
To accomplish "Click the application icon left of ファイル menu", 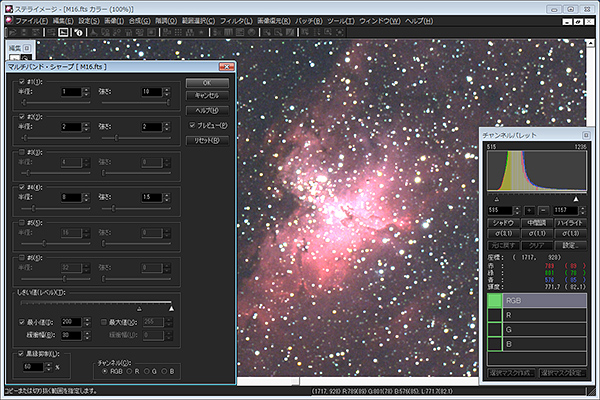I will click(9, 21).
